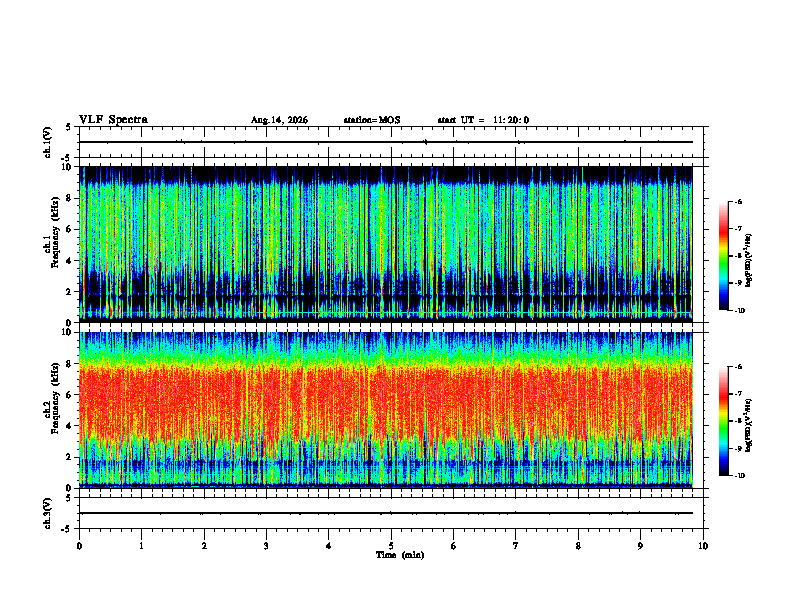Click the log(PSD) label beside ch.1 colorbar

click(x=749, y=261)
